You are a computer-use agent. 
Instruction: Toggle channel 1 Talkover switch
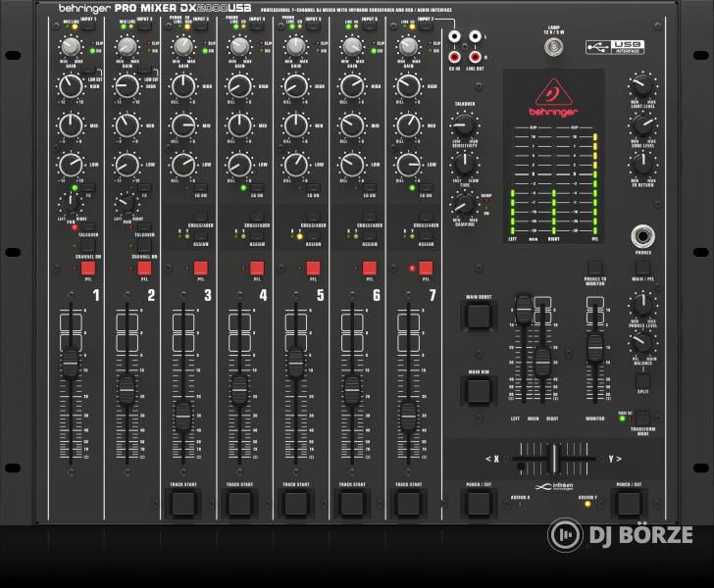click(88, 227)
